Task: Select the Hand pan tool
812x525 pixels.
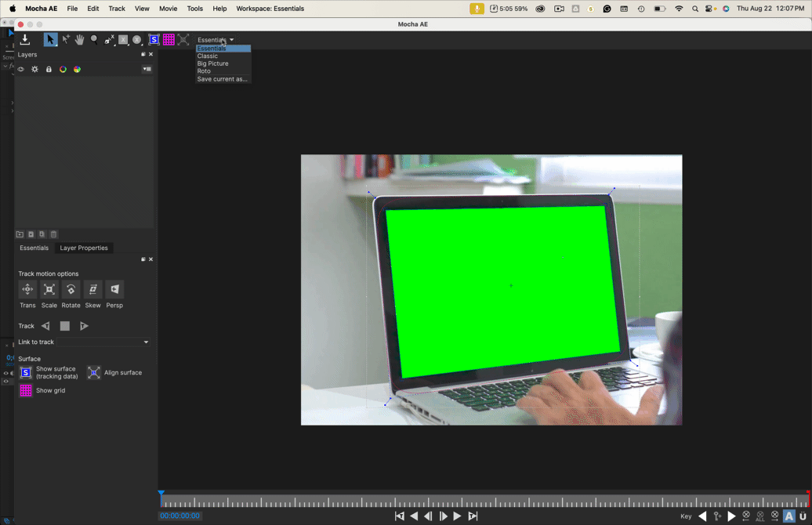Action: click(x=79, y=40)
